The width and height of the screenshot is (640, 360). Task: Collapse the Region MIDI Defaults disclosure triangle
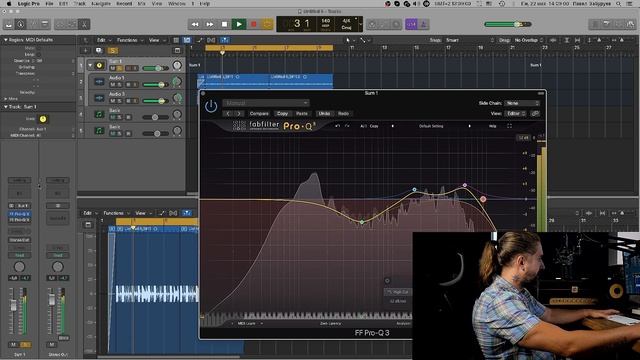[6, 40]
